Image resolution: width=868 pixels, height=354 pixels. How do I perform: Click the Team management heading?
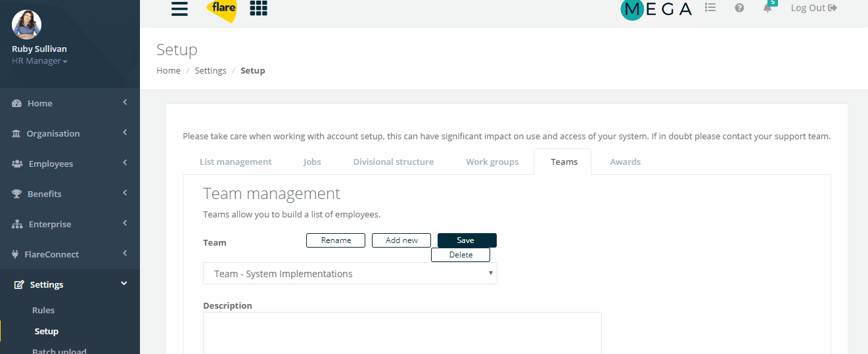click(272, 193)
